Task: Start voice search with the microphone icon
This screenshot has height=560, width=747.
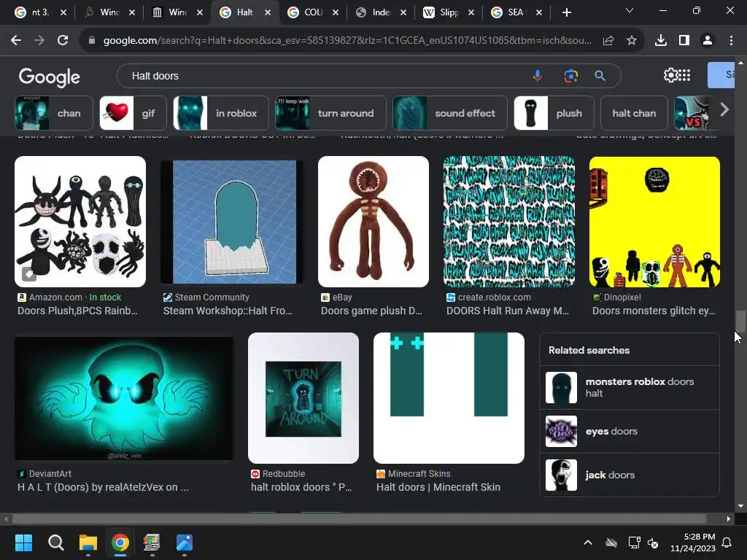Action: [538, 76]
